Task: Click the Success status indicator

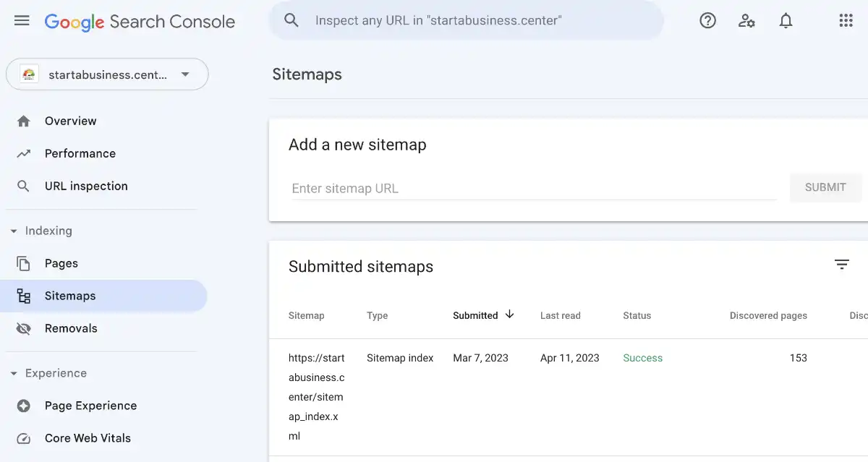Action: point(642,358)
